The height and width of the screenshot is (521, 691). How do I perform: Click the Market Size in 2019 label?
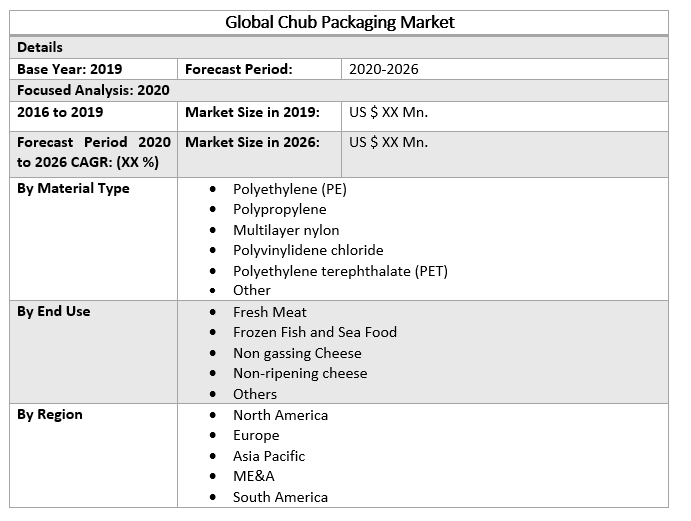(252, 112)
